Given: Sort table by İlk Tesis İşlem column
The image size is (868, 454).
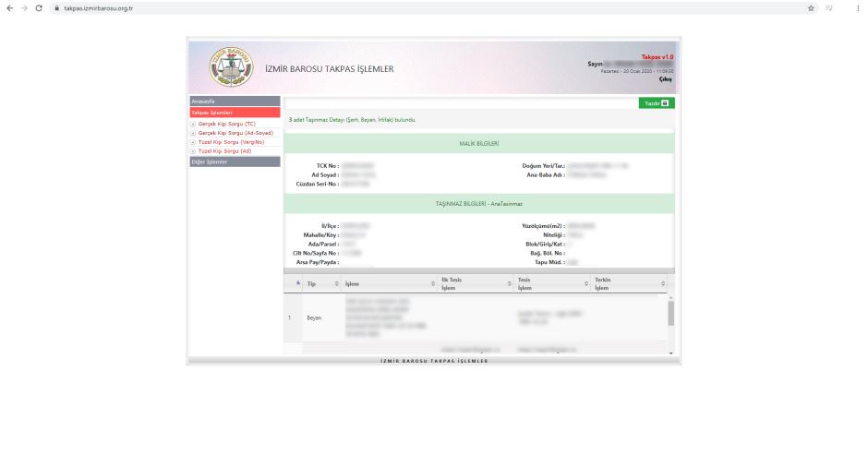Looking at the screenshot, I should coord(476,283).
